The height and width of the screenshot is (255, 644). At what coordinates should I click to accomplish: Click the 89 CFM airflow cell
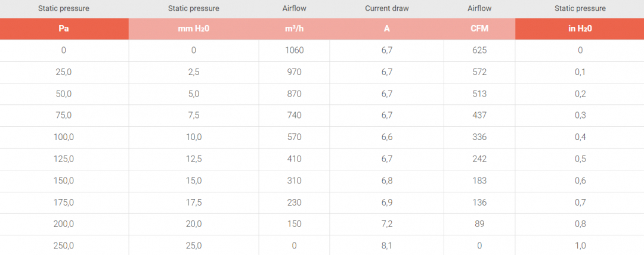(x=479, y=224)
